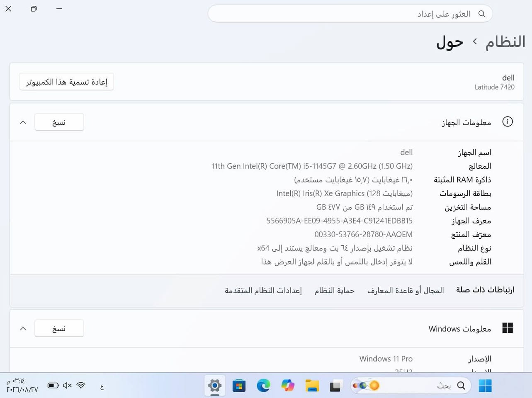Click the Arabic language indicator ع in tray
This screenshot has height=398, width=532.
pos(102,387)
